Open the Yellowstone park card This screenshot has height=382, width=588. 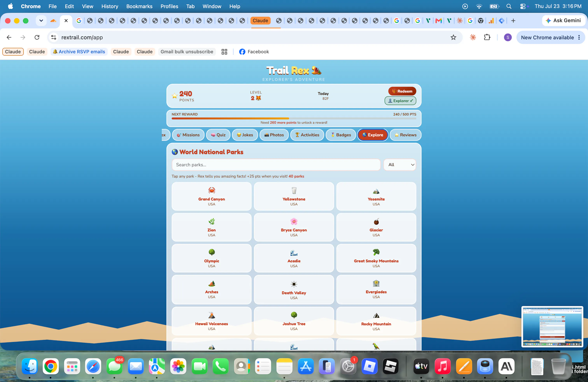[294, 196]
